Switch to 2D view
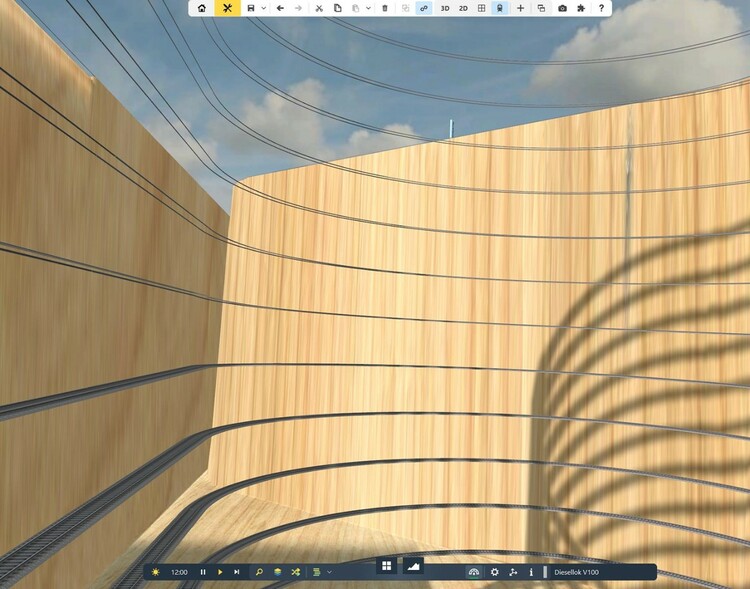 (463, 9)
